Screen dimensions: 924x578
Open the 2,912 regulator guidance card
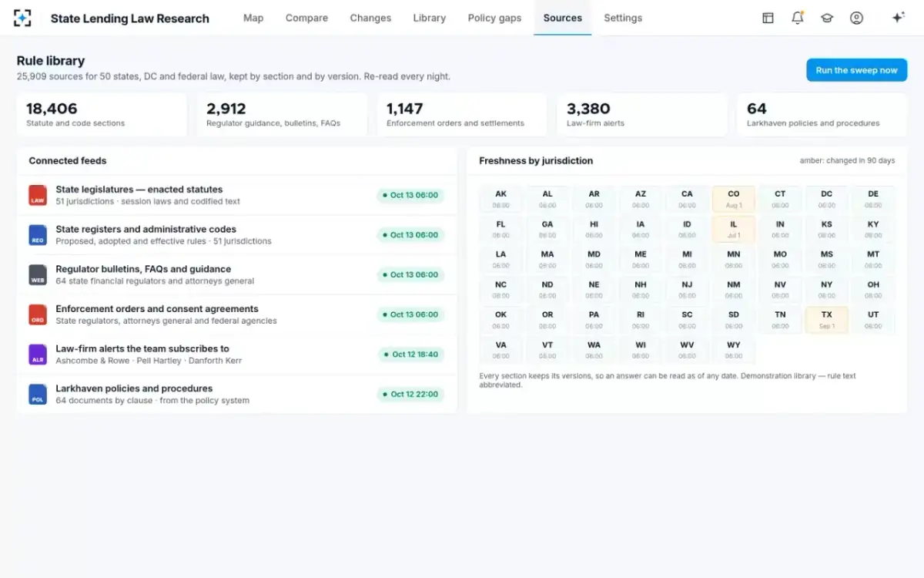(282, 115)
